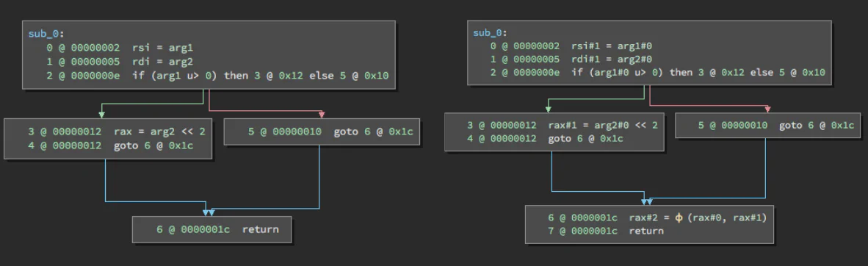Click the phi symbol in rax#2 line
This screenshot has width=868, height=266.
point(679,218)
